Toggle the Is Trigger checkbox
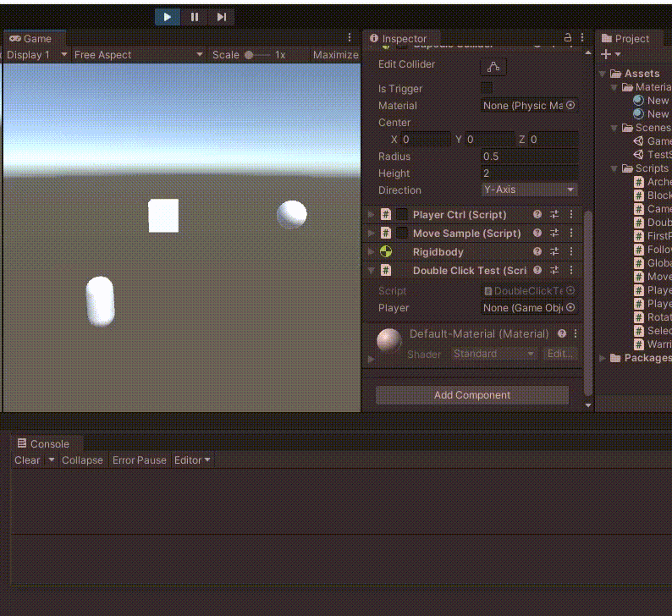672x616 pixels. pyautogui.click(x=487, y=88)
